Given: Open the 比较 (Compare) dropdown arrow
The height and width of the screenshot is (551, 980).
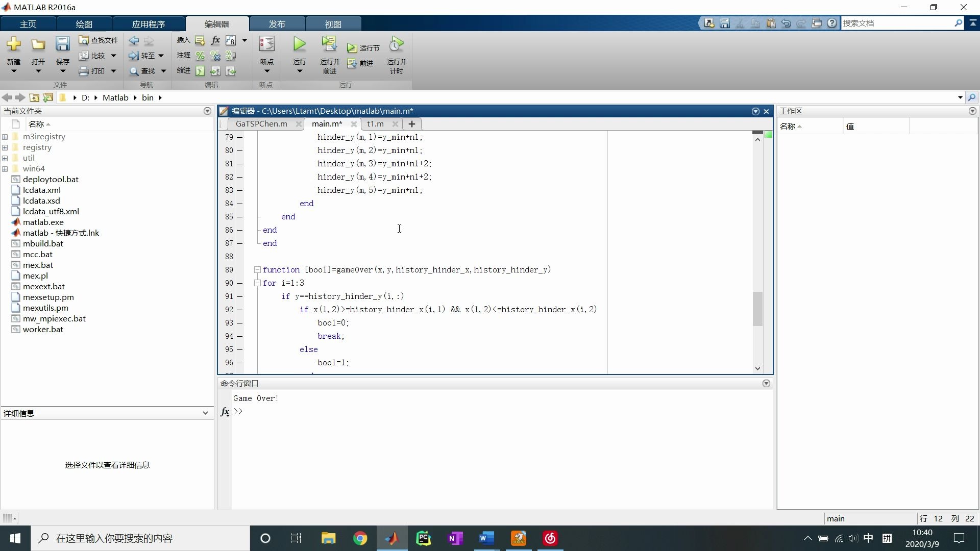Looking at the screenshot, I should 113,56.
